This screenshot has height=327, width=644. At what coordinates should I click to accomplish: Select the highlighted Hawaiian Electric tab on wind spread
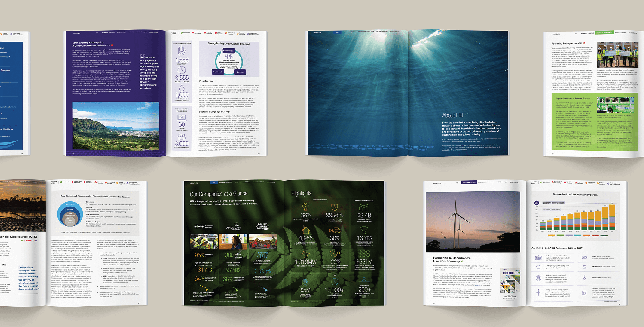[469, 183]
